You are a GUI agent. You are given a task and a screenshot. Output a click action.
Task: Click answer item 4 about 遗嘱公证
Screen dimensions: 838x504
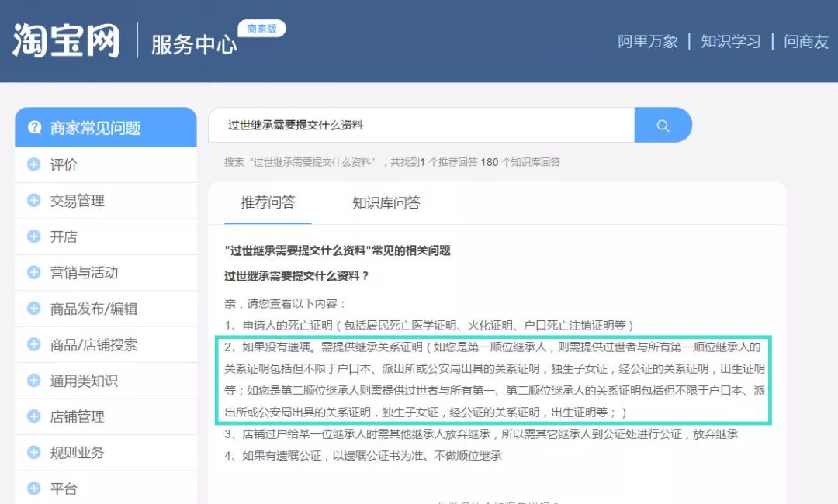[x=363, y=455]
